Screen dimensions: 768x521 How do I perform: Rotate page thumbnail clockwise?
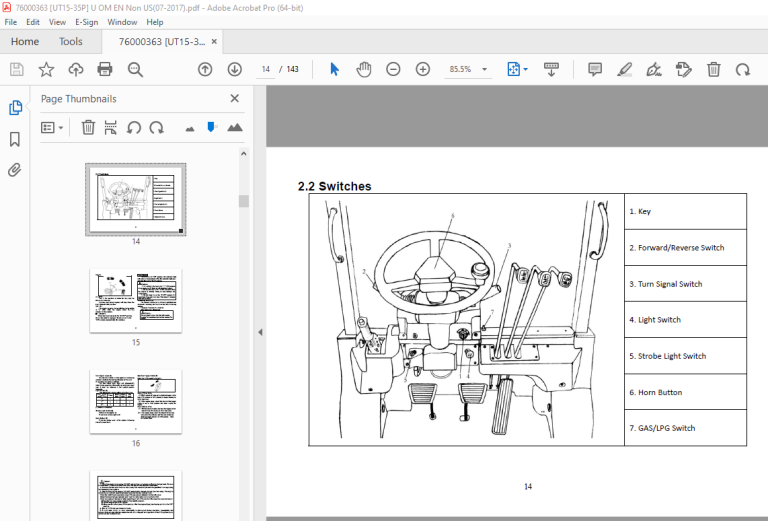[157, 128]
